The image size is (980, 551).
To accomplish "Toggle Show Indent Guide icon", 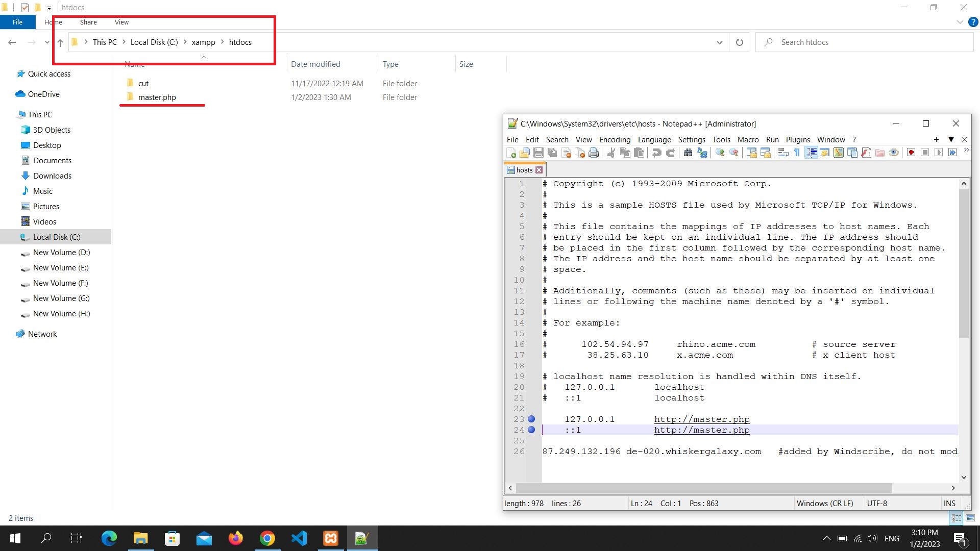I will click(x=811, y=153).
